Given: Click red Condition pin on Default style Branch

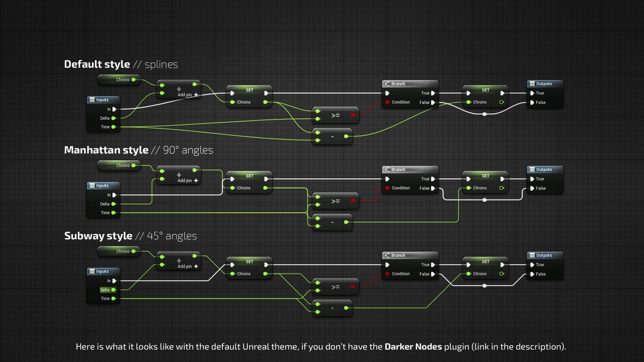Looking at the screenshot, I should (387, 102).
